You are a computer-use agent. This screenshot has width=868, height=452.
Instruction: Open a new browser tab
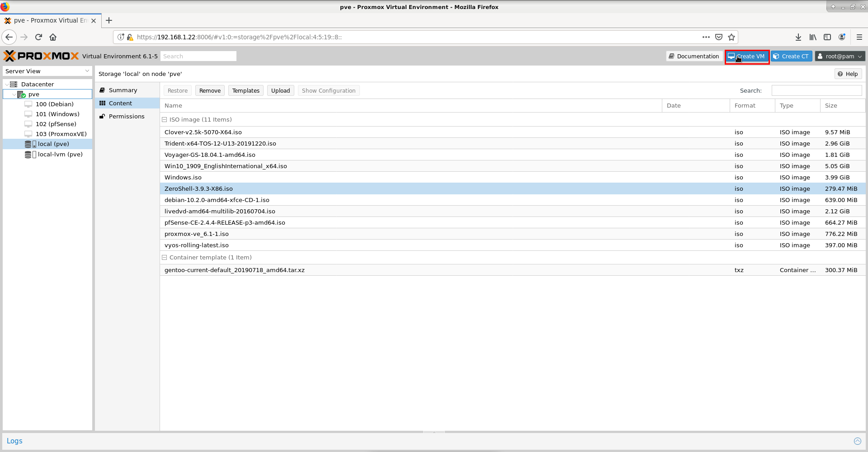(109, 20)
